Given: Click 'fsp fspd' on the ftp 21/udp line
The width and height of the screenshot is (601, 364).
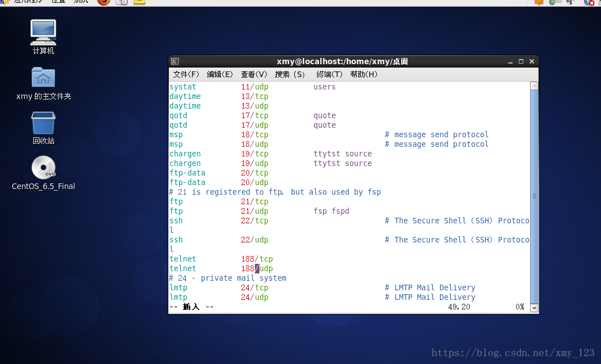Looking at the screenshot, I should pos(331,211).
